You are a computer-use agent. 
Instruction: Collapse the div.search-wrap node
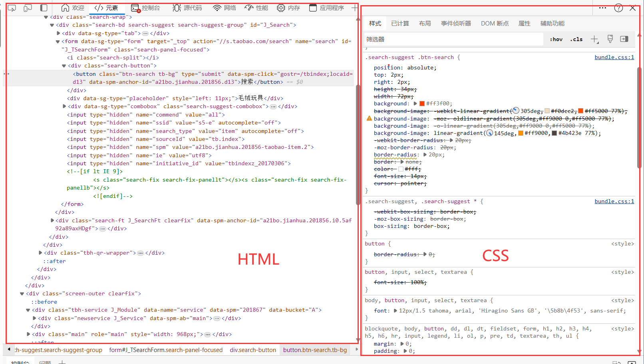coord(46,17)
